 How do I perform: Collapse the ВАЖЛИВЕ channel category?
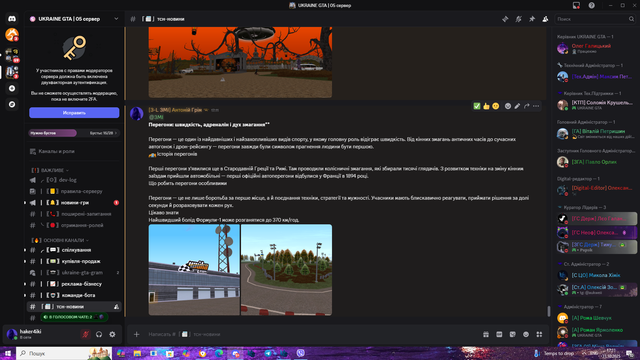coord(50,170)
